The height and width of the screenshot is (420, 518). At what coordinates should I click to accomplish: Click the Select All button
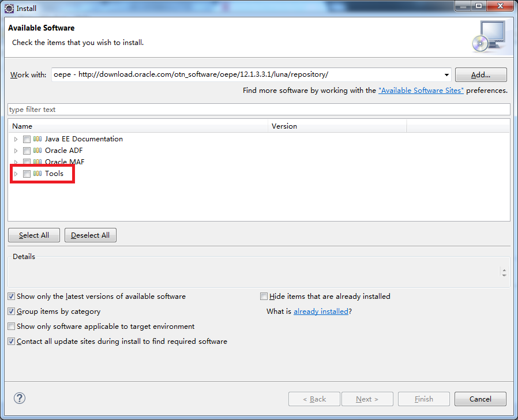coord(34,235)
